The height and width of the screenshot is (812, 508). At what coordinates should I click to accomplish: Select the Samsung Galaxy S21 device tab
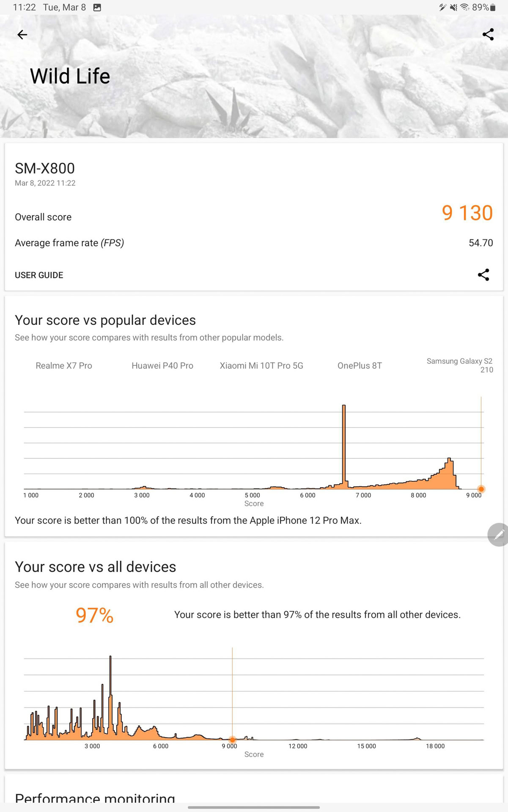tap(459, 365)
